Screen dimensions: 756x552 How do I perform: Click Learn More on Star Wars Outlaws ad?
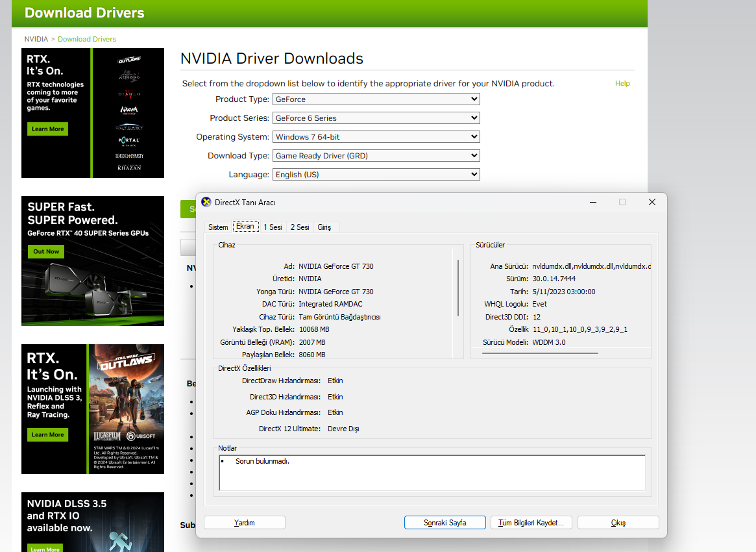pyautogui.click(x=48, y=434)
